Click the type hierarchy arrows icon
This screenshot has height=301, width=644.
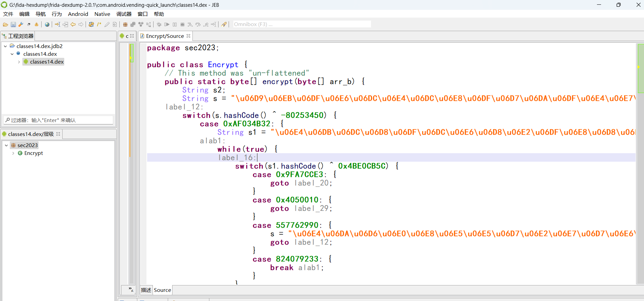tap(148, 24)
